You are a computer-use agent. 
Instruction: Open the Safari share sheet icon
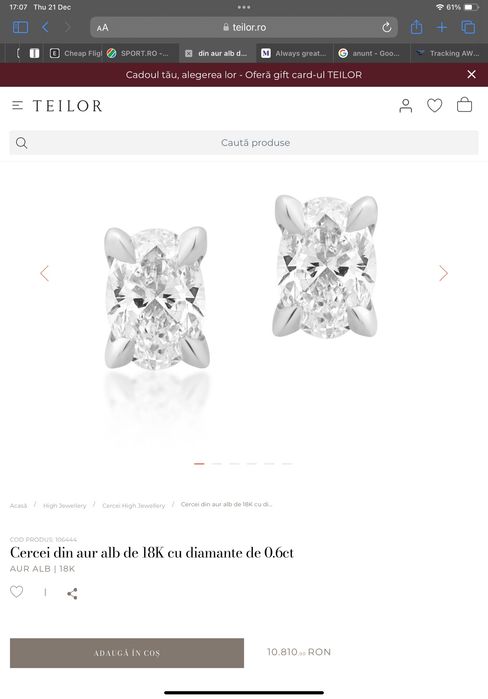[416, 27]
